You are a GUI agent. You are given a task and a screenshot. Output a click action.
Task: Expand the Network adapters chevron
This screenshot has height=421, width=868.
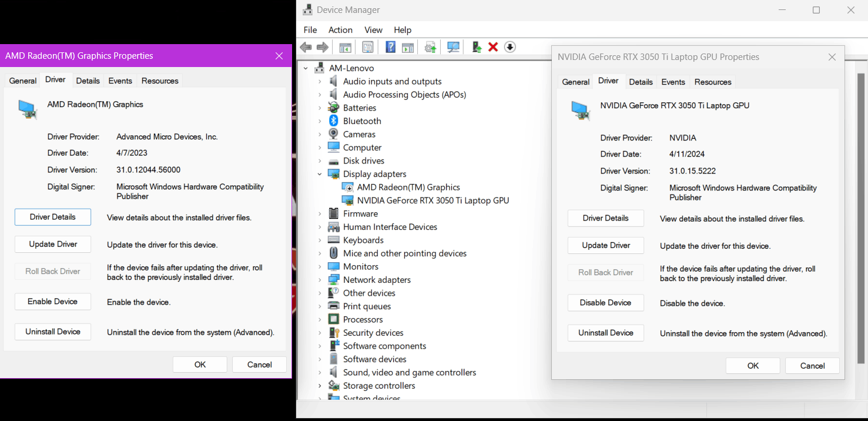[x=320, y=280]
